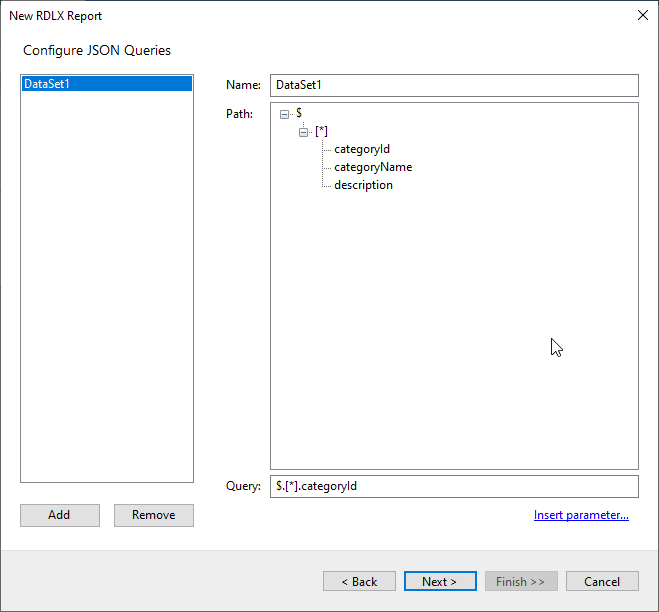Cancel the New RDLX Report wizard

[x=602, y=581]
